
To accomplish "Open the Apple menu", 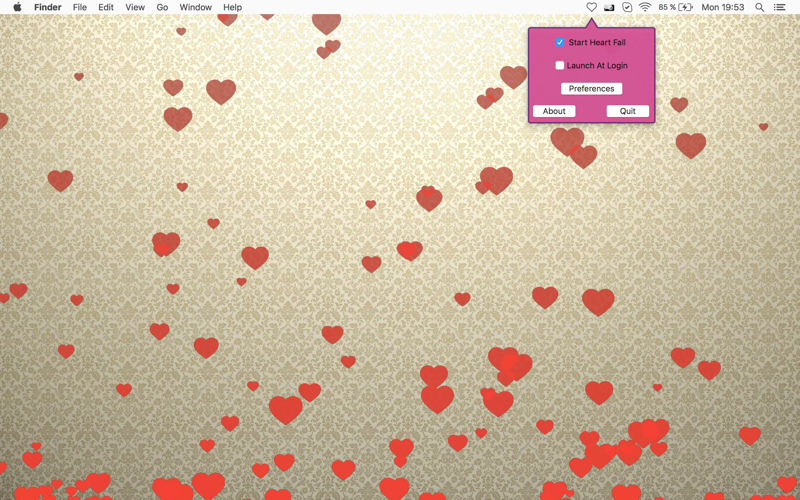I will coord(17,7).
